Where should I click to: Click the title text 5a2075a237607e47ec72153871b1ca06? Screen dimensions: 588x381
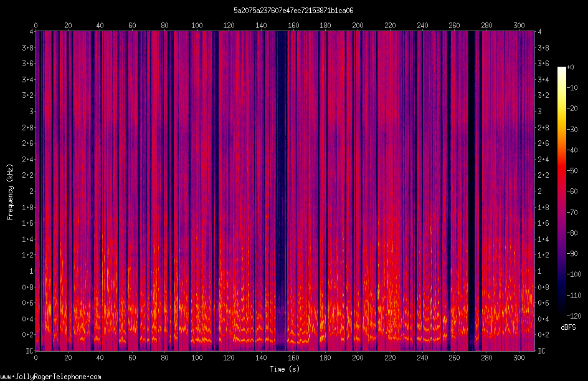[293, 11]
